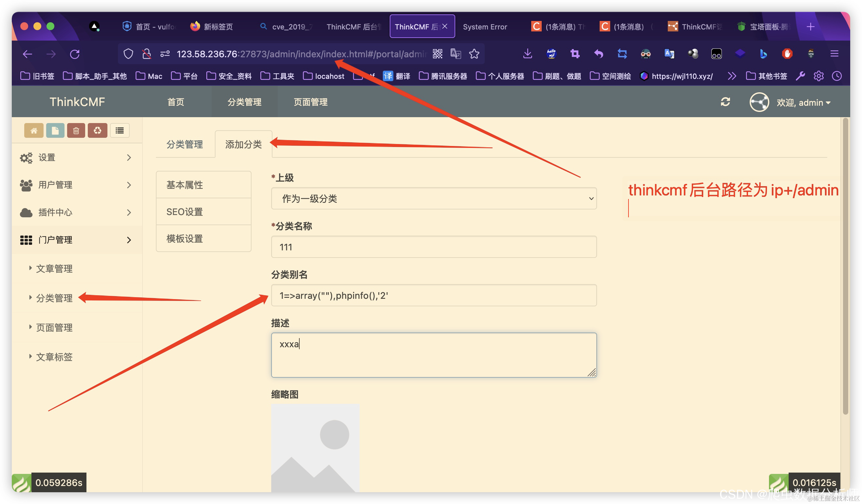The width and height of the screenshot is (862, 504).
Task: Click the trash can shortcut icon
Action: click(76, 131)
